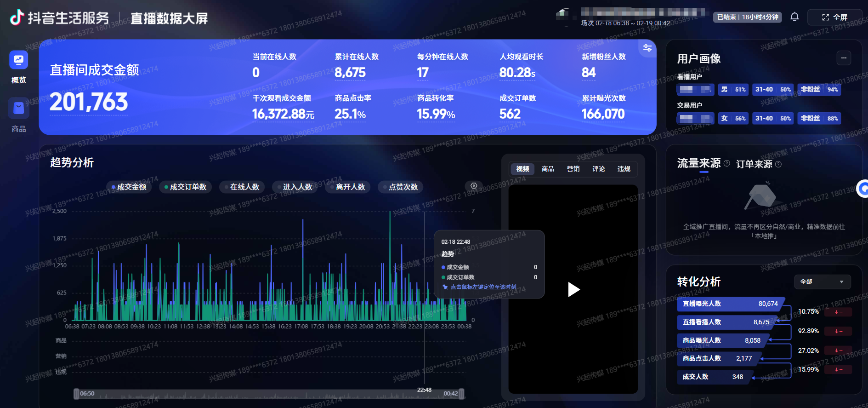Click the help icon beside 流量来源
Viewport: 868px width, 408px height.
coord(727,163)
